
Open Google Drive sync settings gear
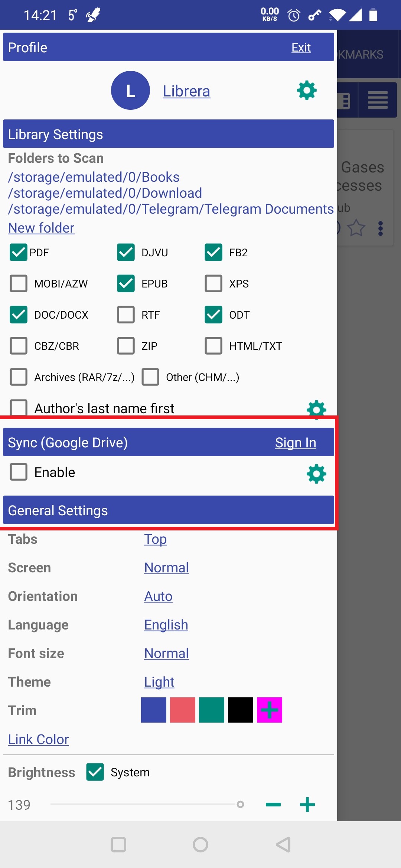[x=316, y=474]
